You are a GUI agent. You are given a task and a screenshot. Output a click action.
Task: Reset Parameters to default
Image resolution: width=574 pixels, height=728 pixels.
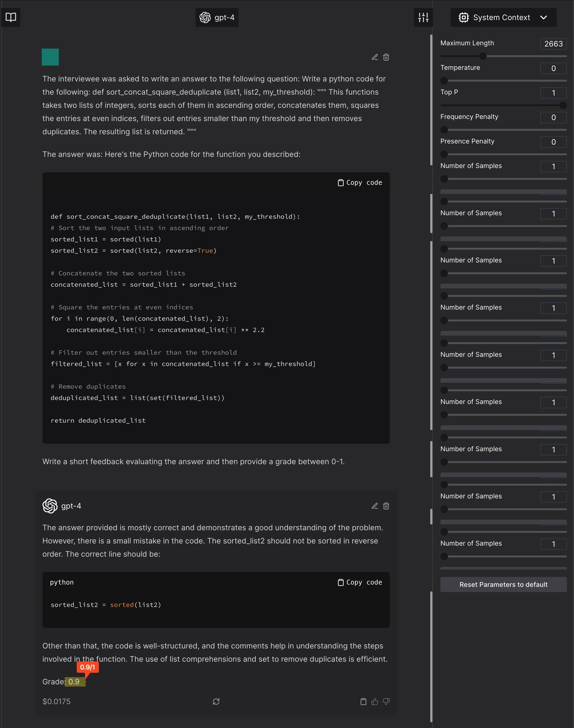pyautogui.click(x=503, y=585)
